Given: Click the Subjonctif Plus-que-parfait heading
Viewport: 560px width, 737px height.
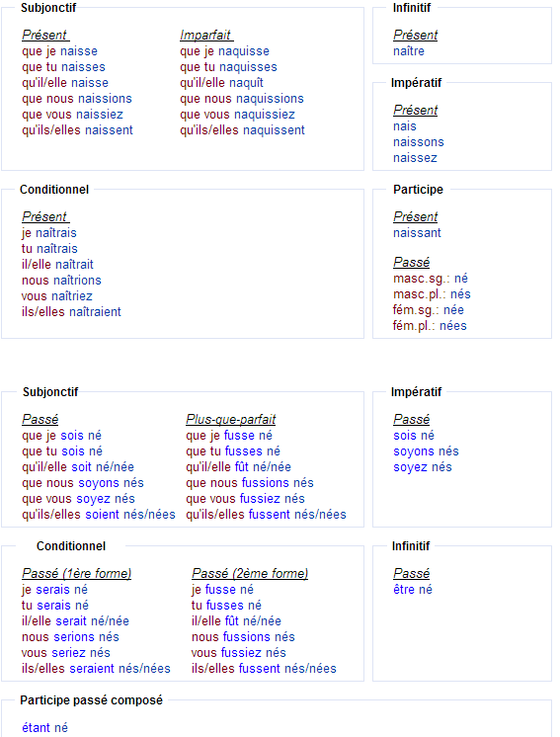Looking at the screenshot, I should 231,419.
